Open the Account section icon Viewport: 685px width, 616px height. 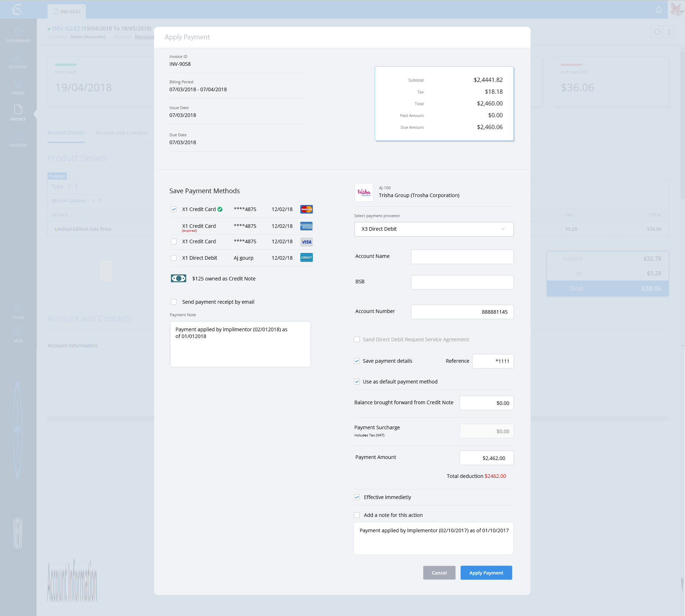pyautogui.click(x=18, y=57)
